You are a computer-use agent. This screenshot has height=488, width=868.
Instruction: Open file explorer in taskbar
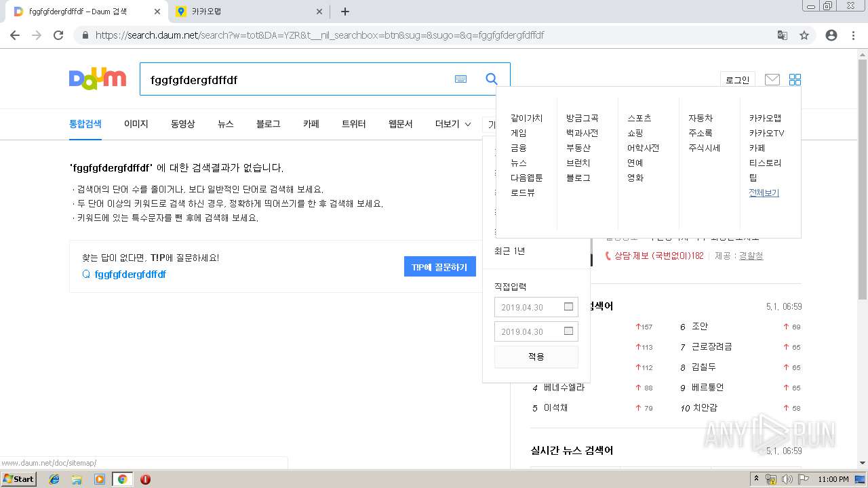tap(77, 479)
